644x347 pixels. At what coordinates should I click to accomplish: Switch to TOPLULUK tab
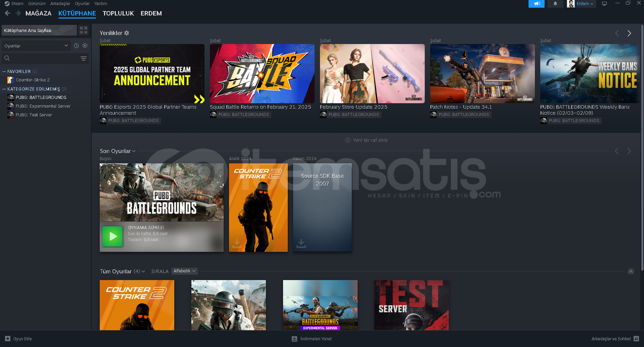118,13
